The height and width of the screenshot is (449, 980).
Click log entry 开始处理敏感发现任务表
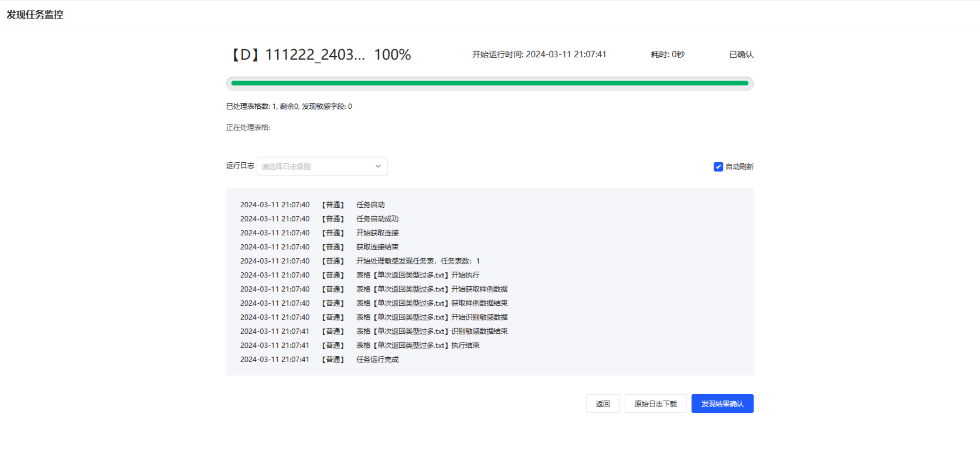click(418, 261)
